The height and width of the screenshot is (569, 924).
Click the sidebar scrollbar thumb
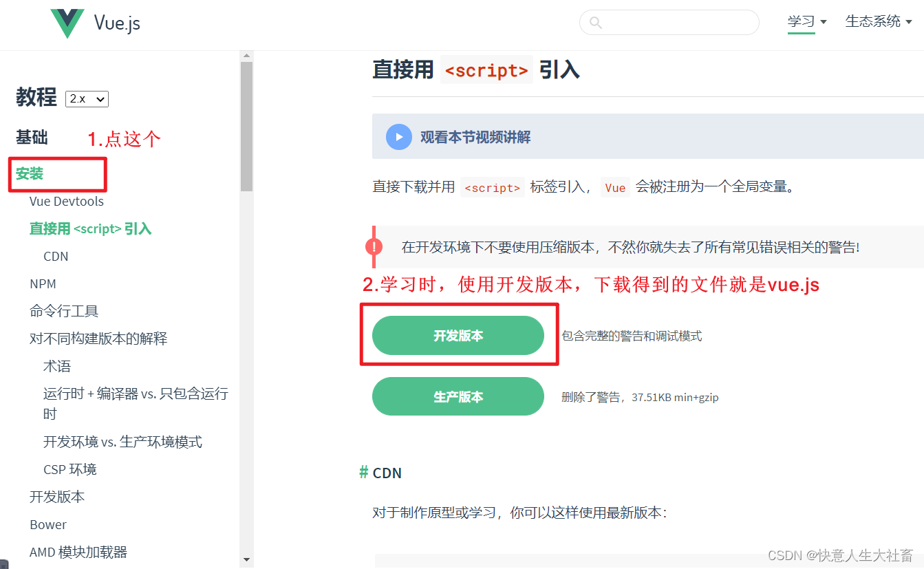[x=246, y=127]
